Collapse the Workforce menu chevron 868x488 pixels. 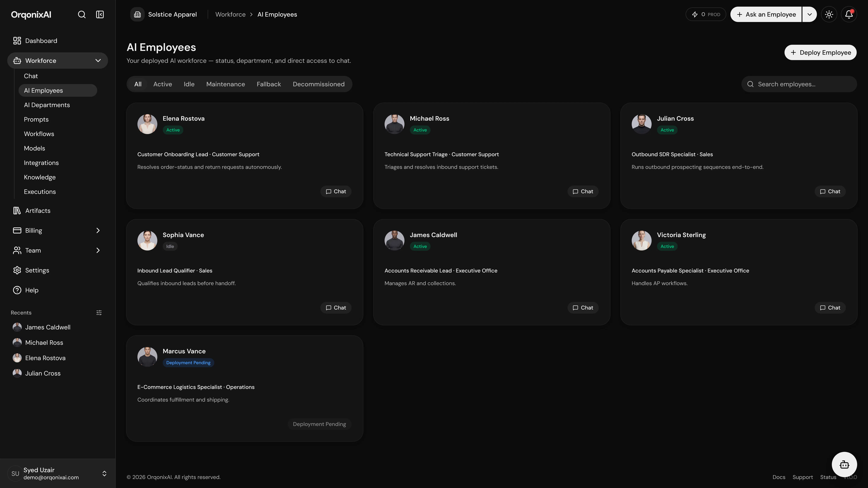[98, 61]
